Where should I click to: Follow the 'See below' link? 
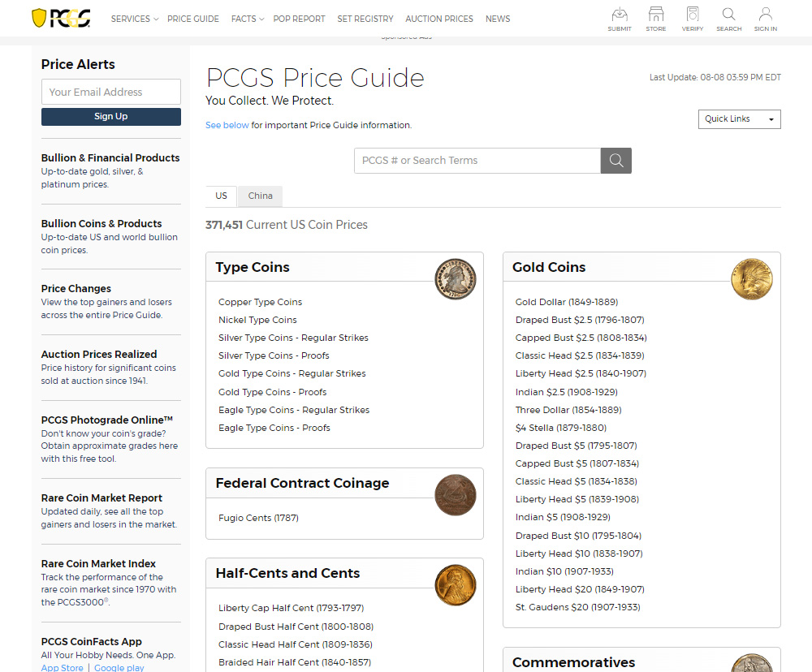(227, 125)
